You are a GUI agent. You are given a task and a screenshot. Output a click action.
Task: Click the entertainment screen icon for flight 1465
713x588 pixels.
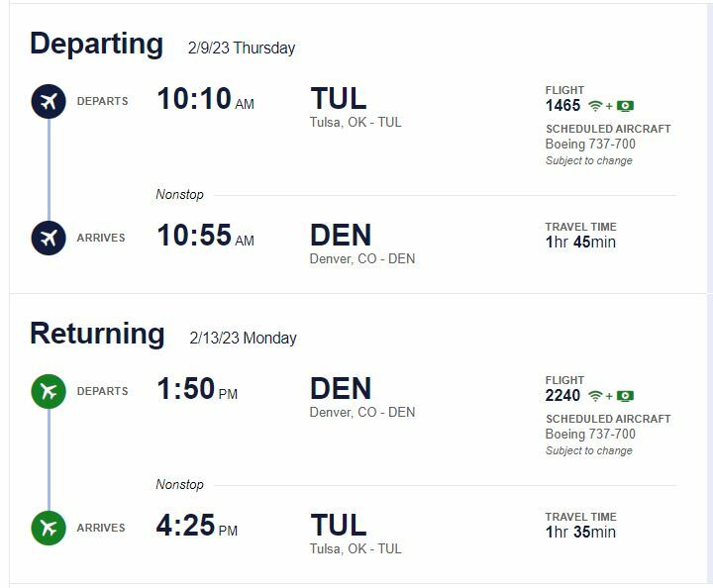coord(625,106)
